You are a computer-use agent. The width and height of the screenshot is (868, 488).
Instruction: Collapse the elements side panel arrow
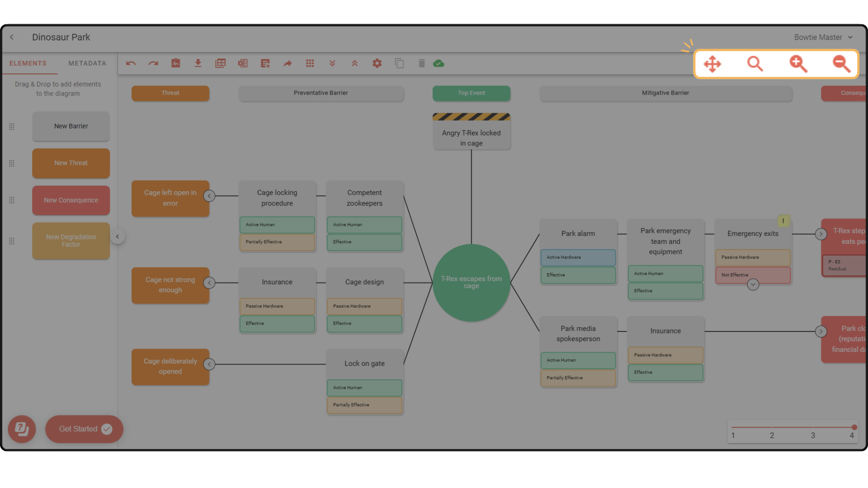[x=117, y=236]
